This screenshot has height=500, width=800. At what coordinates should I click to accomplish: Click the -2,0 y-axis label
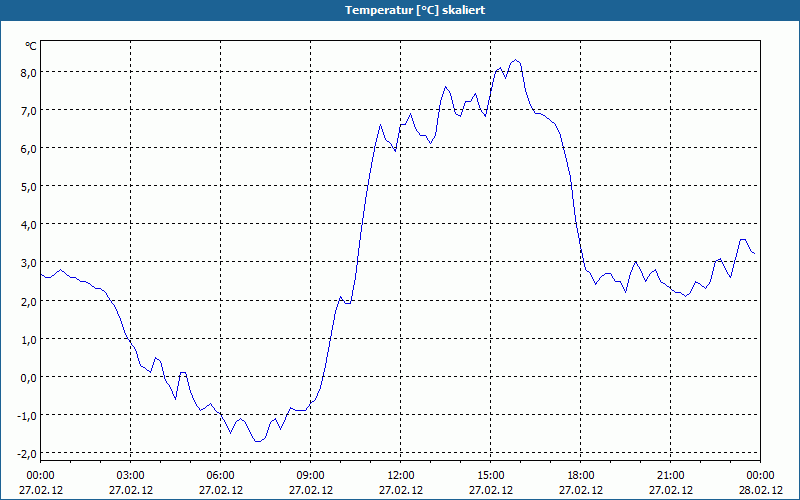[x=28, y=454]
